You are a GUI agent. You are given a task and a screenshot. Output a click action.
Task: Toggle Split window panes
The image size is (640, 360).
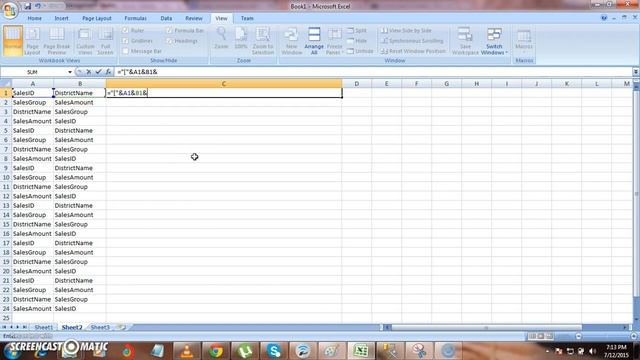point(357,30)
